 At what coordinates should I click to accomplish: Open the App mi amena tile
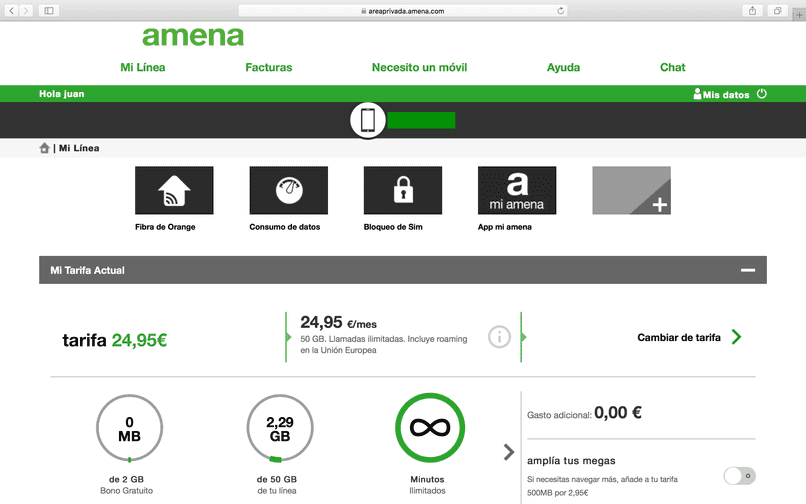tap(517, 190)
